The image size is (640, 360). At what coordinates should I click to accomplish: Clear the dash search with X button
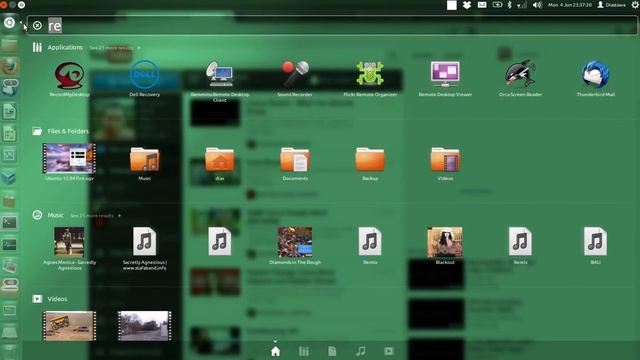37,26
